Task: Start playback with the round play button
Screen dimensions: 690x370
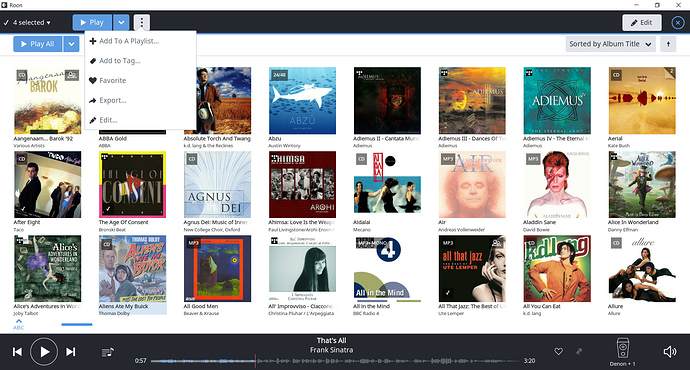Action: pyautogui.click(x=44, y=352)
